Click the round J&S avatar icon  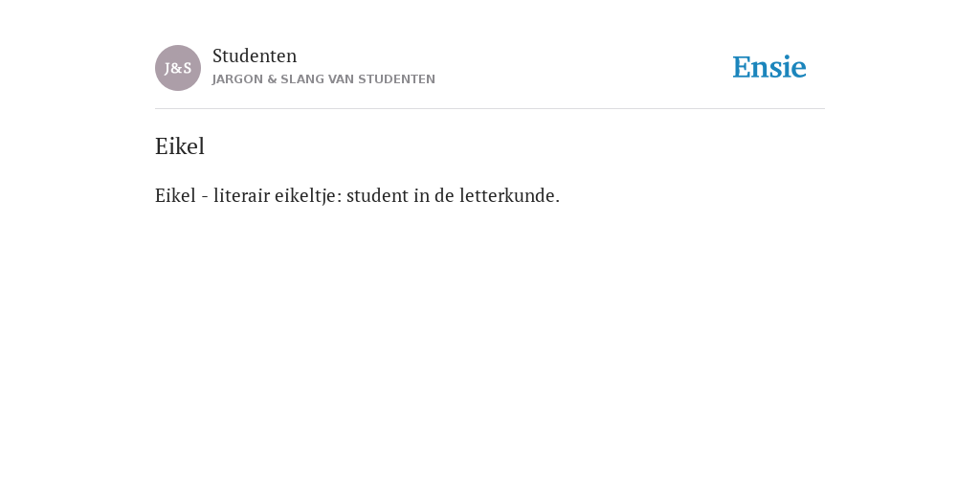point(178,68)
